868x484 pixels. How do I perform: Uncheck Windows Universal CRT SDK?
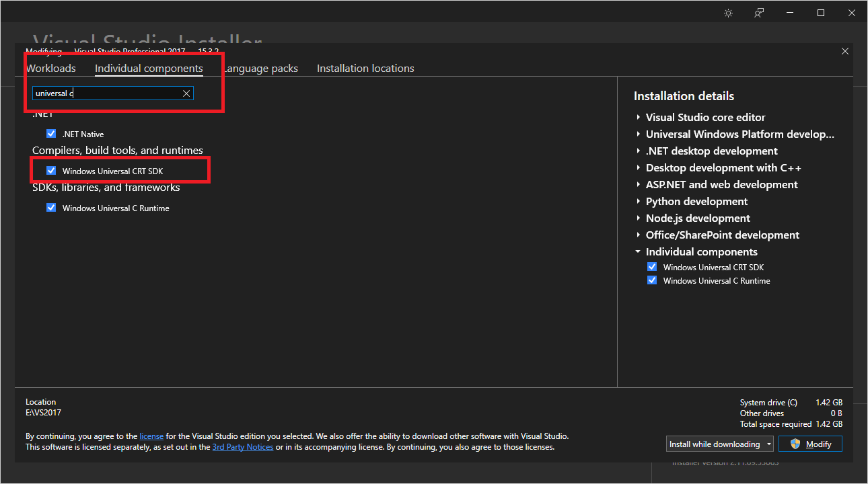click(51, 170)
